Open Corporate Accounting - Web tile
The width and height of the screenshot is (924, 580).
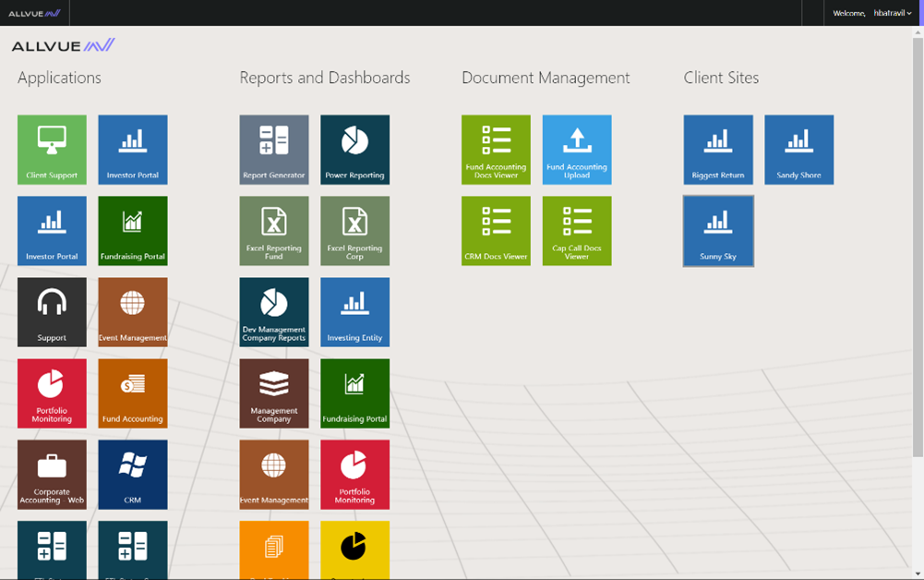point(52,475)
